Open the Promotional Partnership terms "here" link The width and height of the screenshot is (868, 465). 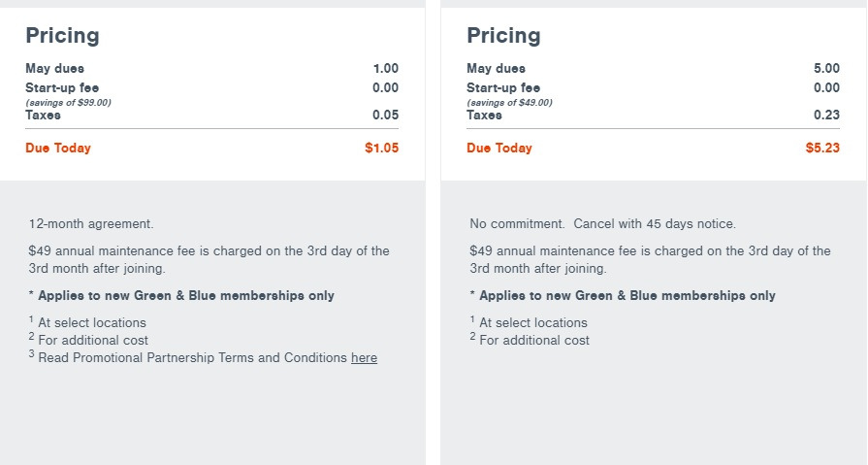click(x=364, y=358)
